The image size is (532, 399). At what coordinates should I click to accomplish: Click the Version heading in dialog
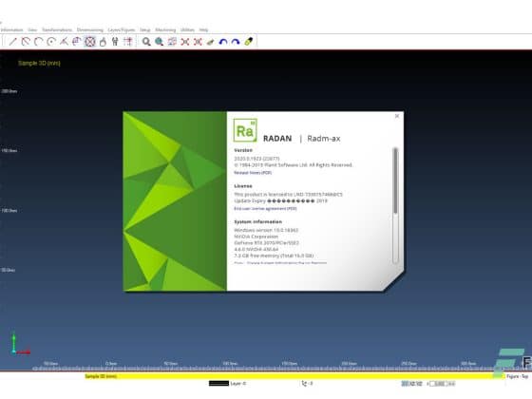[243, 150]
